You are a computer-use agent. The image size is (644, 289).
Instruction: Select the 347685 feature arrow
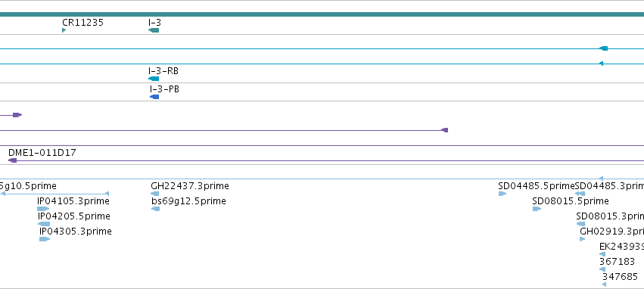[x=604, y=284]
